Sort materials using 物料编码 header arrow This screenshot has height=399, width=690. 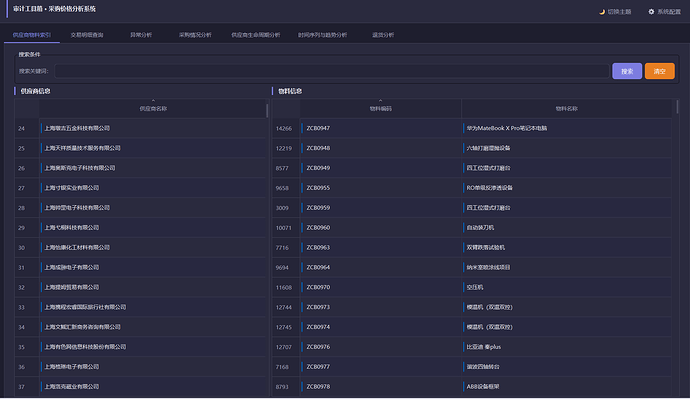click(381, 101)
